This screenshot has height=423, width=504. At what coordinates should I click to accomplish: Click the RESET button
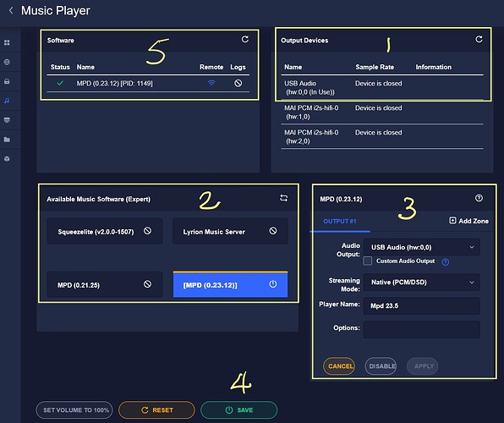click(x=156, y=409)
